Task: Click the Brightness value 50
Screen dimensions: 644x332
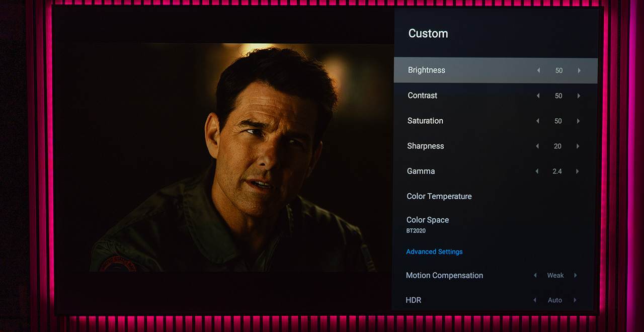Action: (x=559, y=70)
